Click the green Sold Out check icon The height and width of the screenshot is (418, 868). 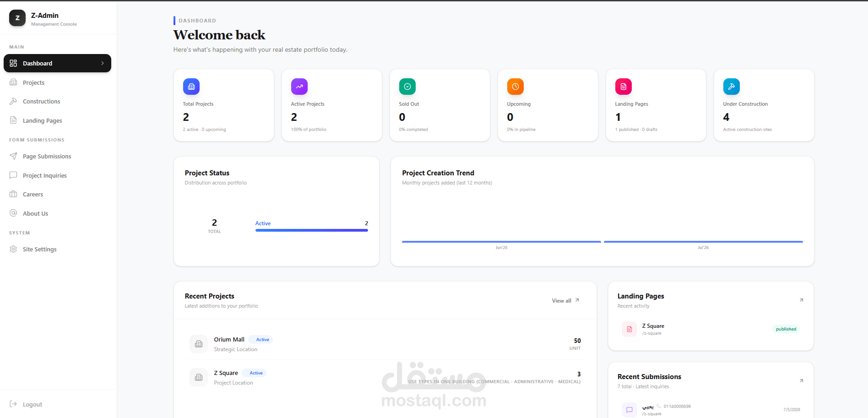click(x=407, y=87)
